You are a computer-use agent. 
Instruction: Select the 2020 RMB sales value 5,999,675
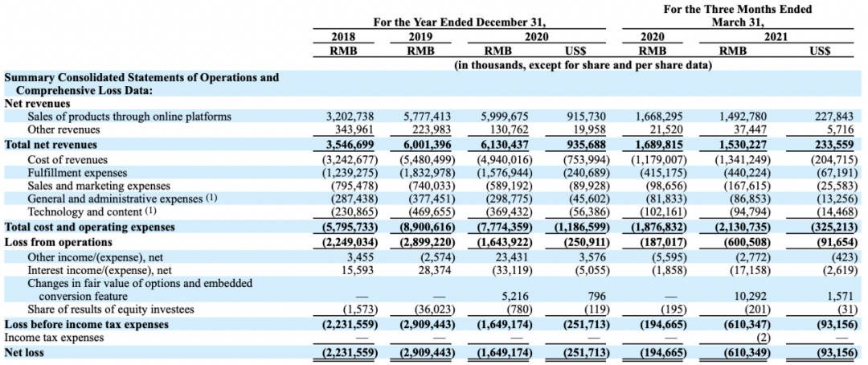tap(502, 117)
